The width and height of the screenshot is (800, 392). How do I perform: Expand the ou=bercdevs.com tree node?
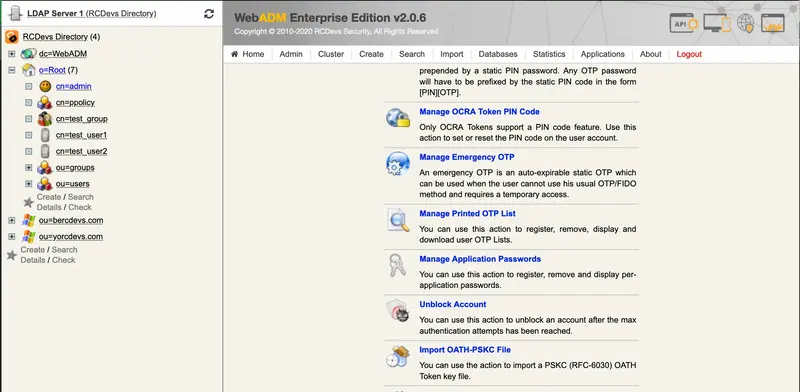coord(12,220)
